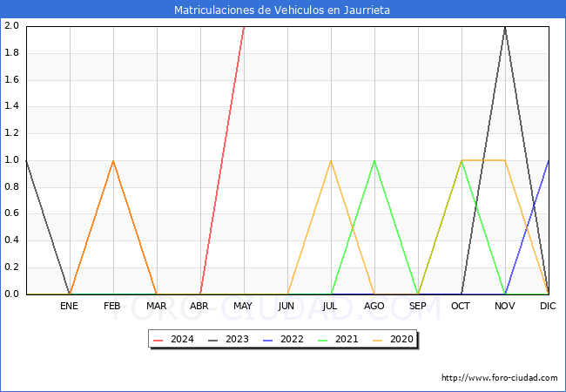Click the 0.4 y-axis value

point(11,240)
